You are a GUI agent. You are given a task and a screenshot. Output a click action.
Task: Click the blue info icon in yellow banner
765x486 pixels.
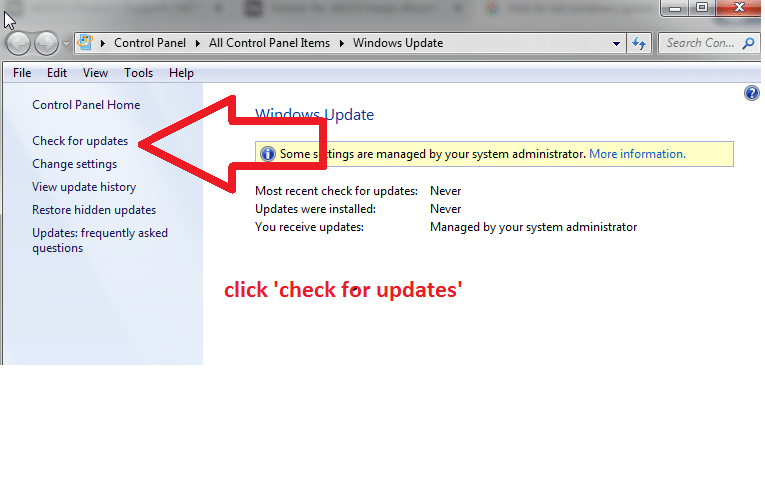click(x=267, y=154)
